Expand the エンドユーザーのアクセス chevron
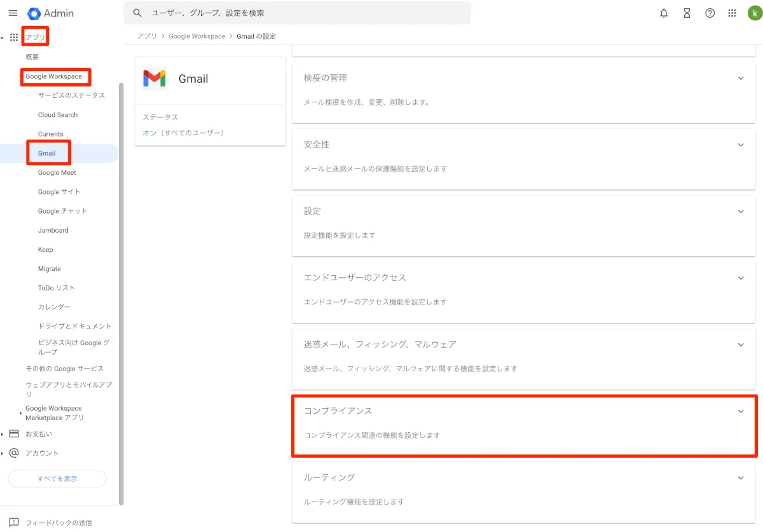The width and height of the screenshot is (763, 532). pos(740,278)
